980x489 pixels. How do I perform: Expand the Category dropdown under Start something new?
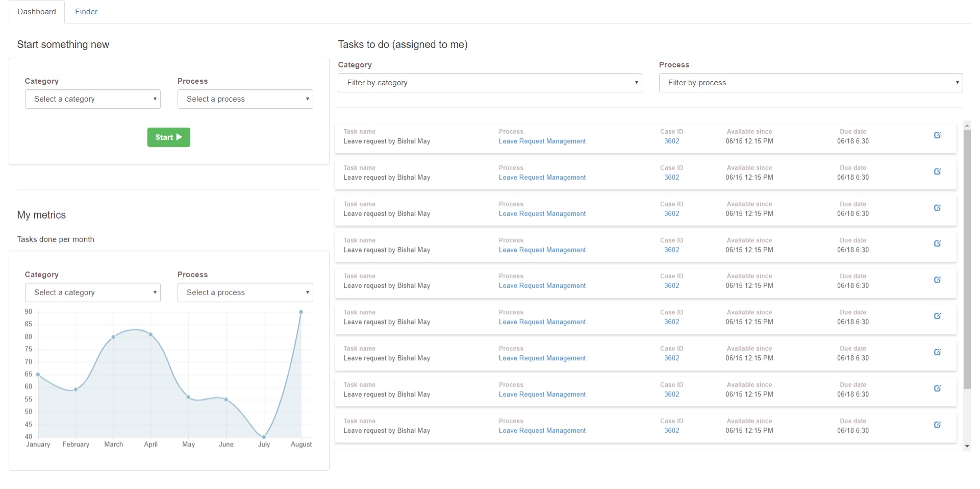(92, 99)
